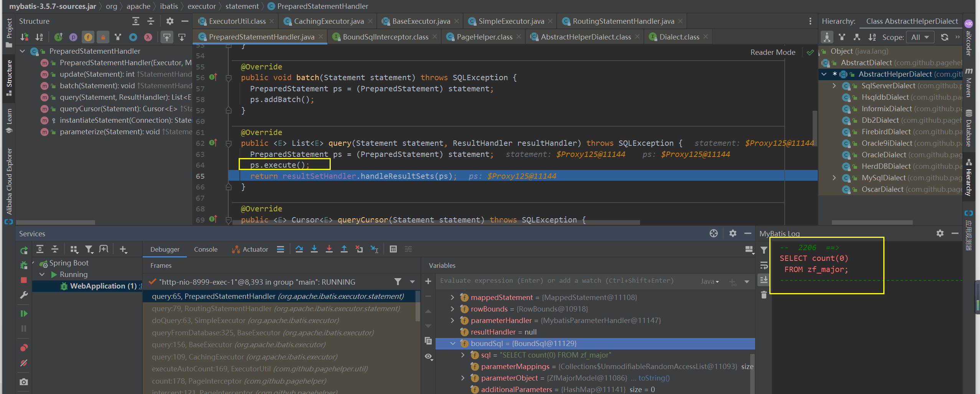The height and width of the screenshot is (394, 980).
Task: Click editor tabs more options kebab icon
Action: pos(810,21)
